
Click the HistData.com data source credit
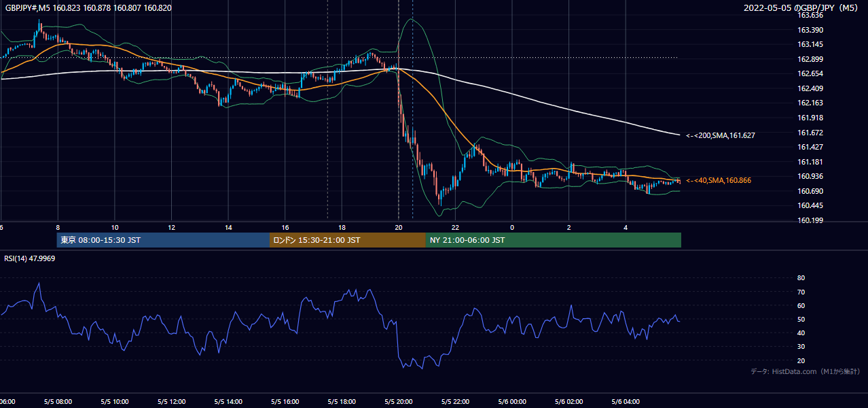pos(805,371)
